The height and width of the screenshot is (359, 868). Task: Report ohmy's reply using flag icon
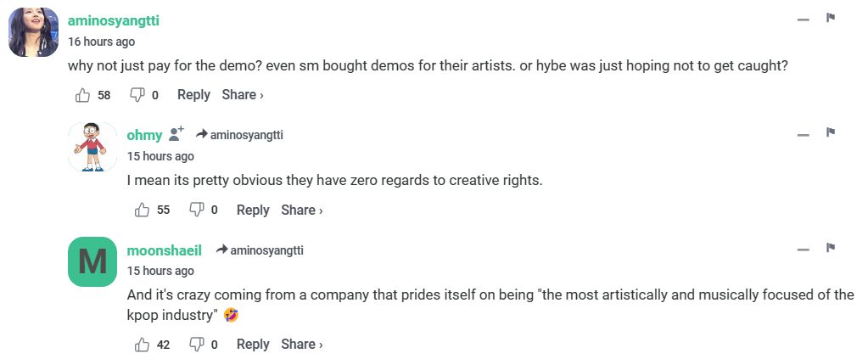click(832, 132)
